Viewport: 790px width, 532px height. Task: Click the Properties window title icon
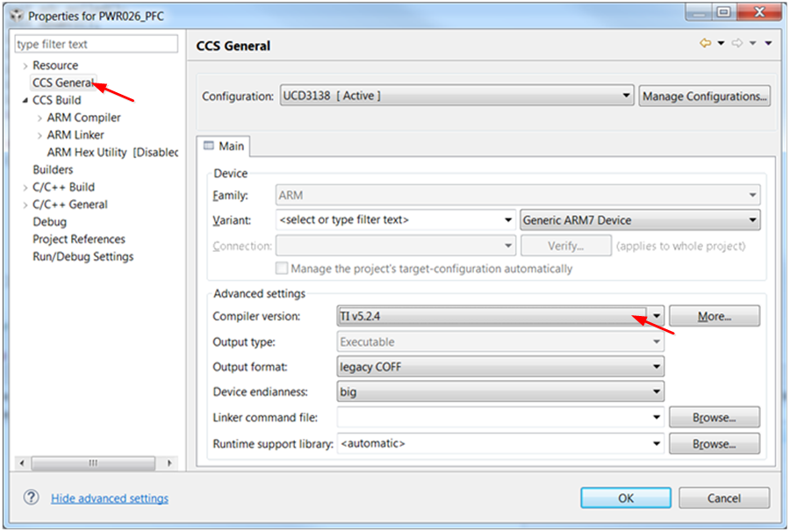tap(17, 16)
